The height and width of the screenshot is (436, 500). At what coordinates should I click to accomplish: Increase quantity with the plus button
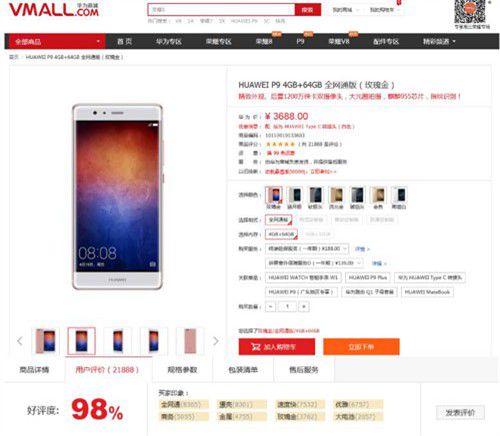click(x=304, y=306)
